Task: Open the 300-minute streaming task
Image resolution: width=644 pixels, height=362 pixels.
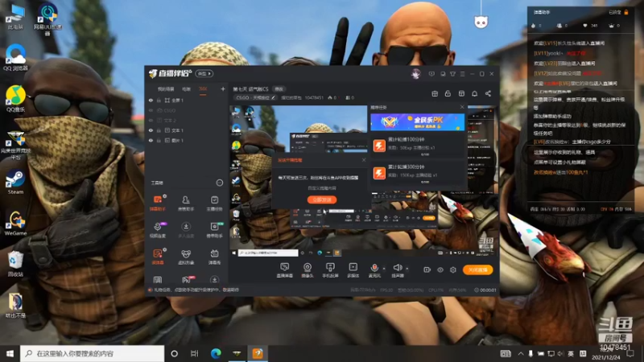Action: [418, 173]
